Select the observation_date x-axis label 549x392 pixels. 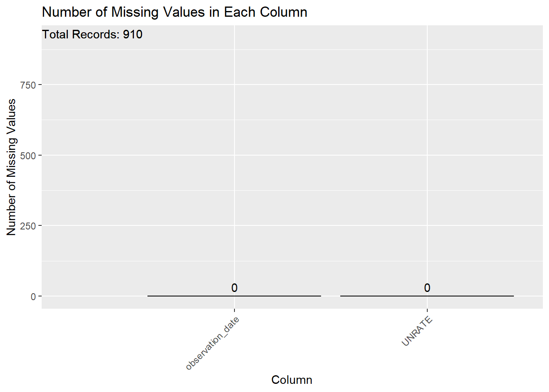(212, 343)
